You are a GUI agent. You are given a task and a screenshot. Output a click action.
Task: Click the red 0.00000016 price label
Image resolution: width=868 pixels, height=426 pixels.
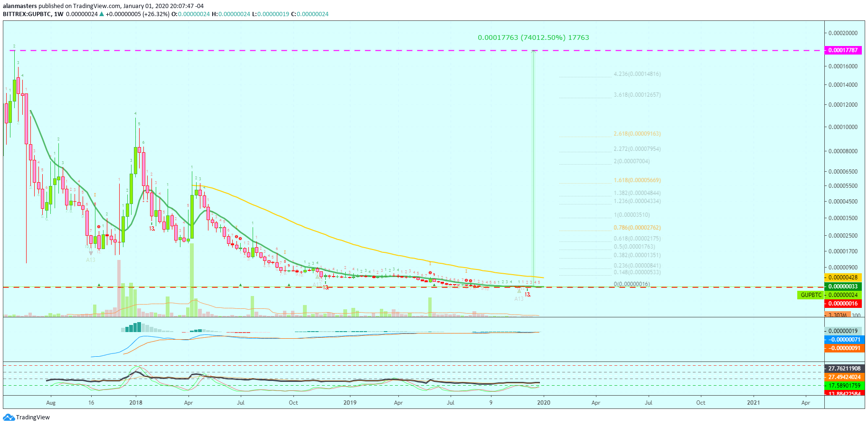(843, 304)
